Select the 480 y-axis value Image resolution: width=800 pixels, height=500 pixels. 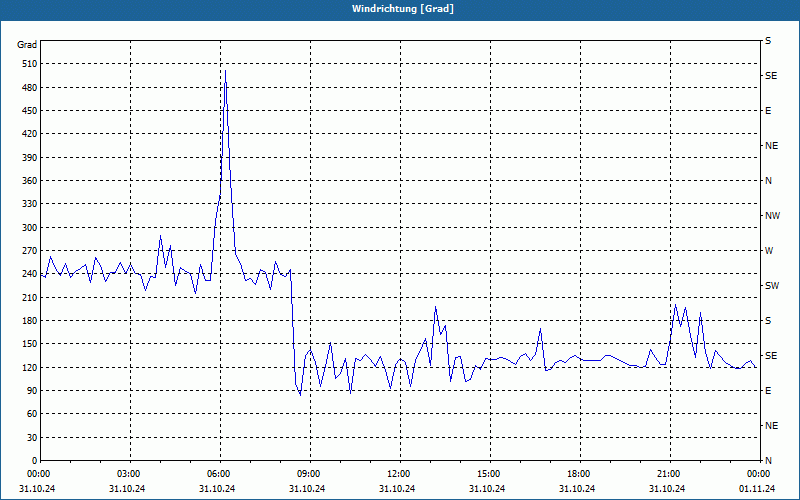(30, 88)
